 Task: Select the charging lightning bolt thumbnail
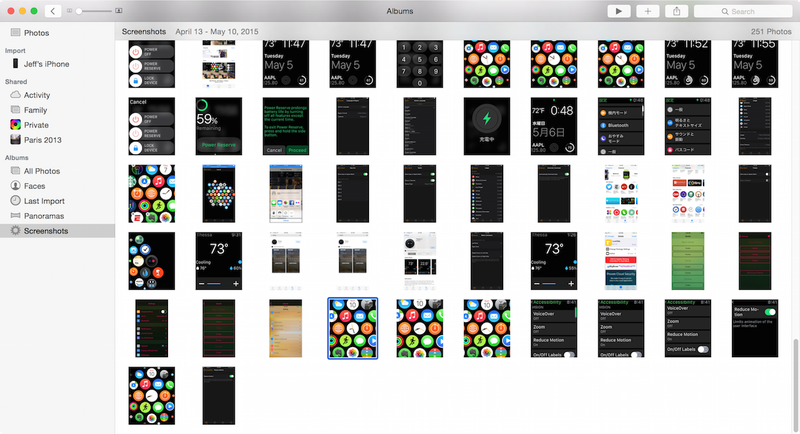coord(487,126)
